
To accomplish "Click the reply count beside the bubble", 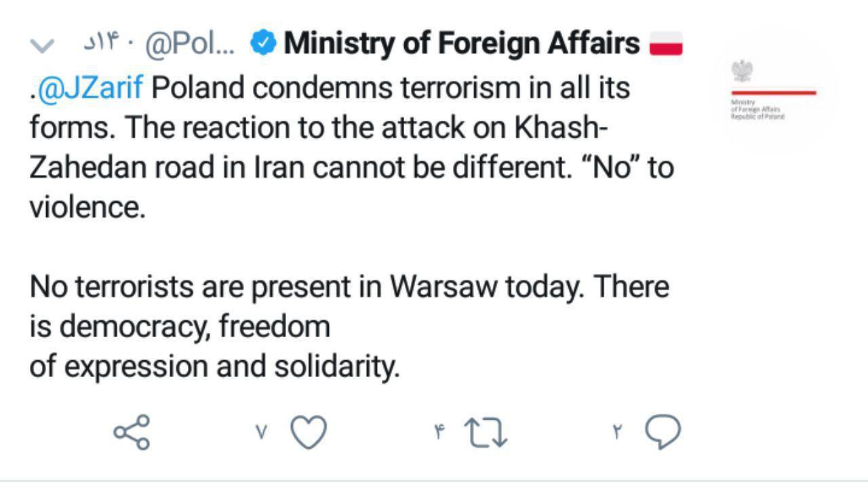I will [617, 432].
